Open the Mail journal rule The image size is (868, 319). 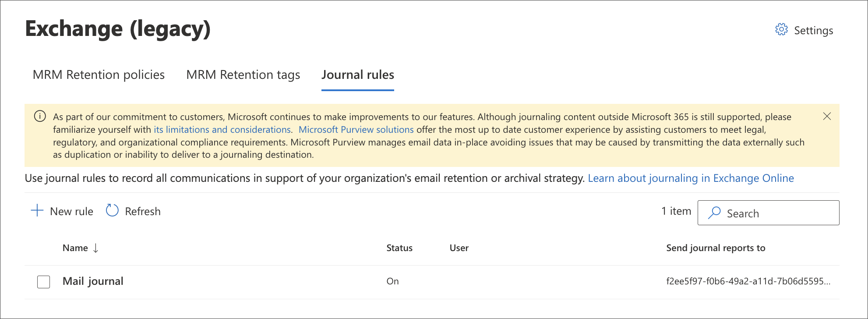(x=93, y=281)
